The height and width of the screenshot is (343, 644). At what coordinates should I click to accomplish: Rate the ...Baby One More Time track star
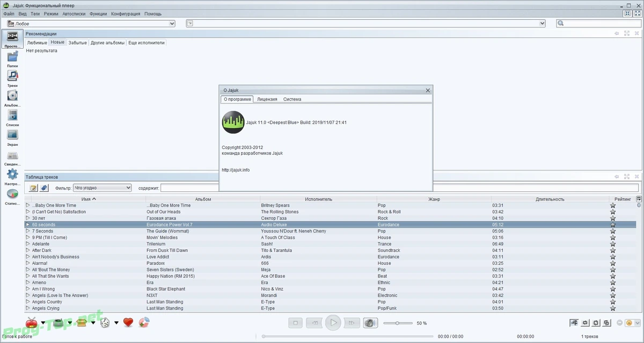613,205
